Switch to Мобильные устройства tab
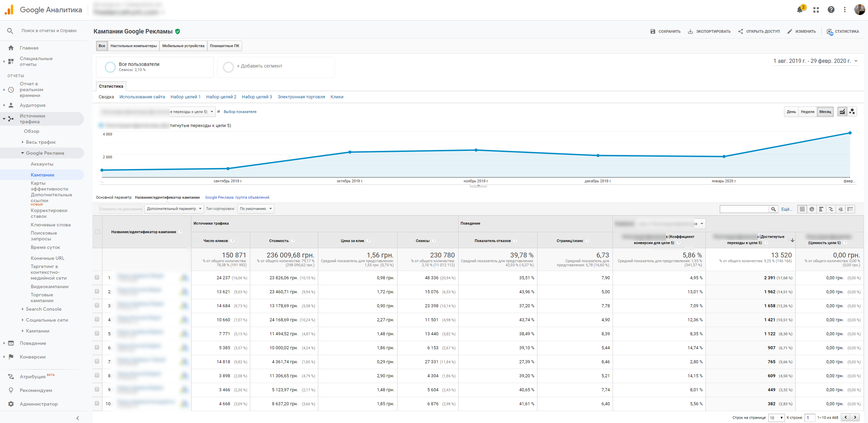The height and width of the screenshot is (423, 868). (x=183, y=46)
